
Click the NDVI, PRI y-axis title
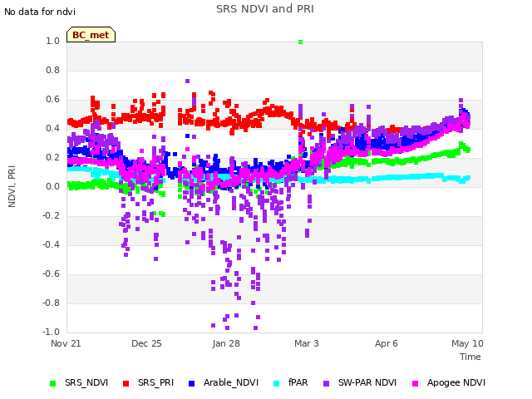click(x=12, y=186)
